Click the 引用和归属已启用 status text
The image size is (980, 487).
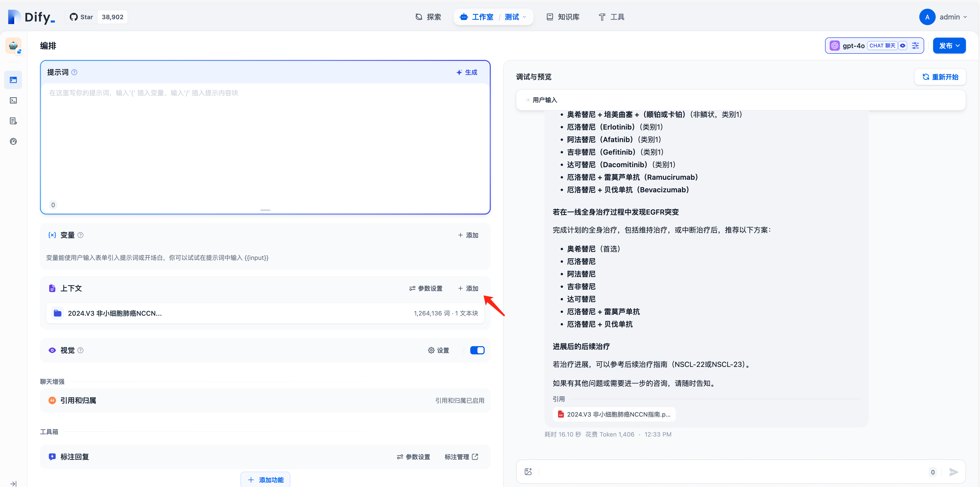460,400
